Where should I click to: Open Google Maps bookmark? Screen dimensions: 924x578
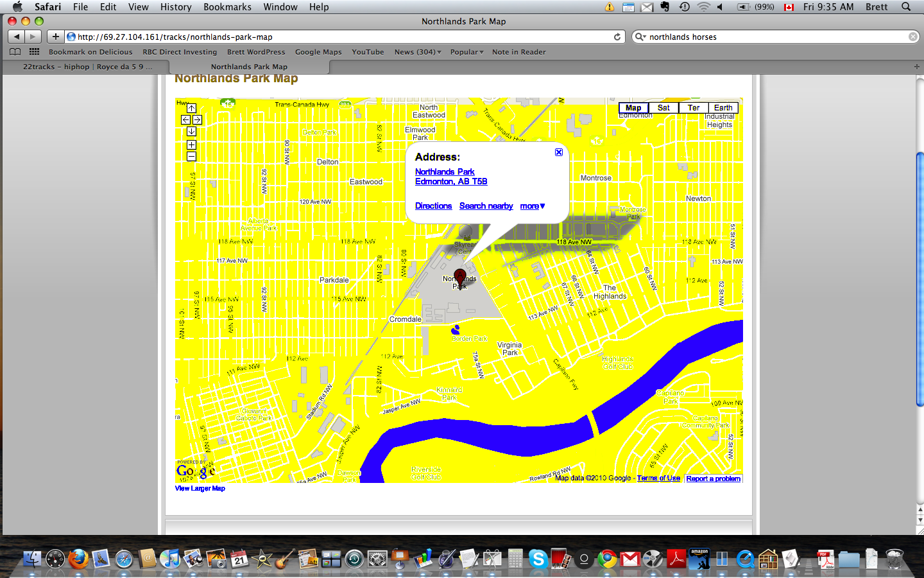click(x=318, y=52)
